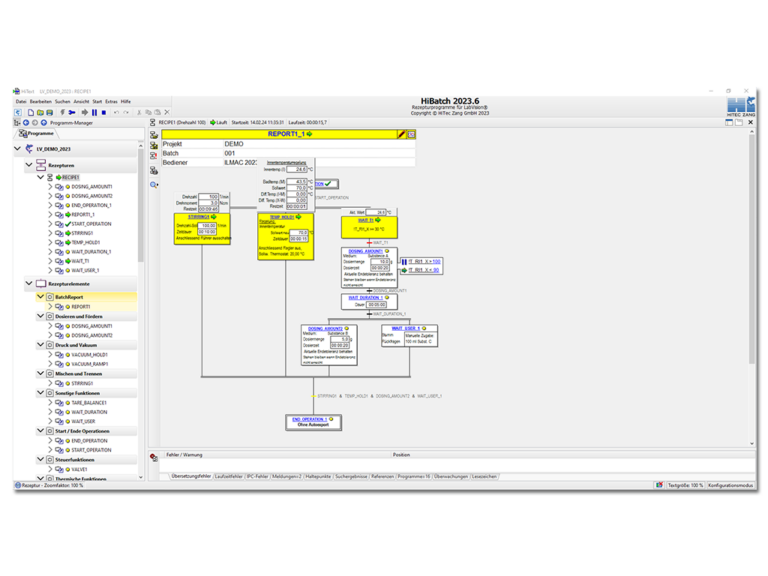The width and height of the screenshot is (768, 576).
Task: Click the END_OPERATION_1 block title link
Action: (x=309, y=419)
